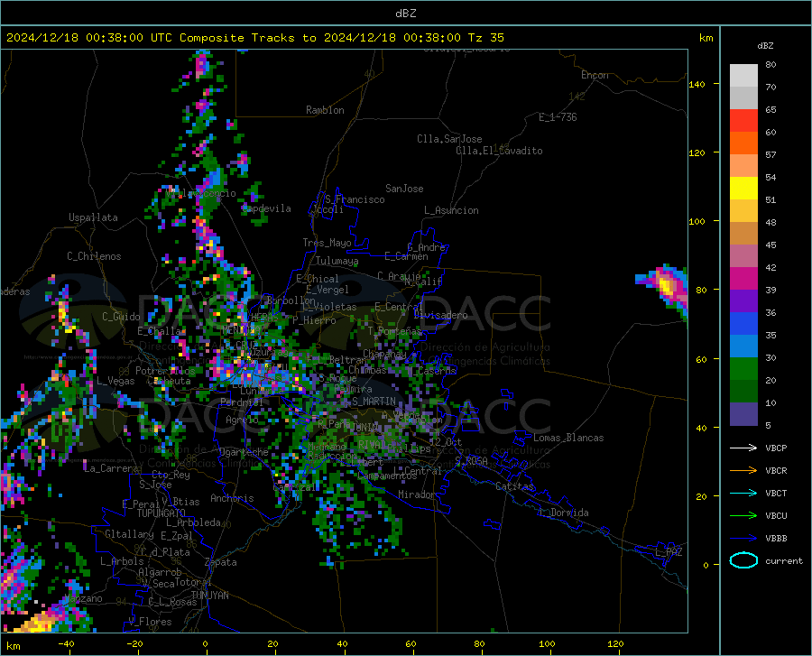812x656 pixels.
Task: Click the 'Encon' map label
Action: pos(595,75)
